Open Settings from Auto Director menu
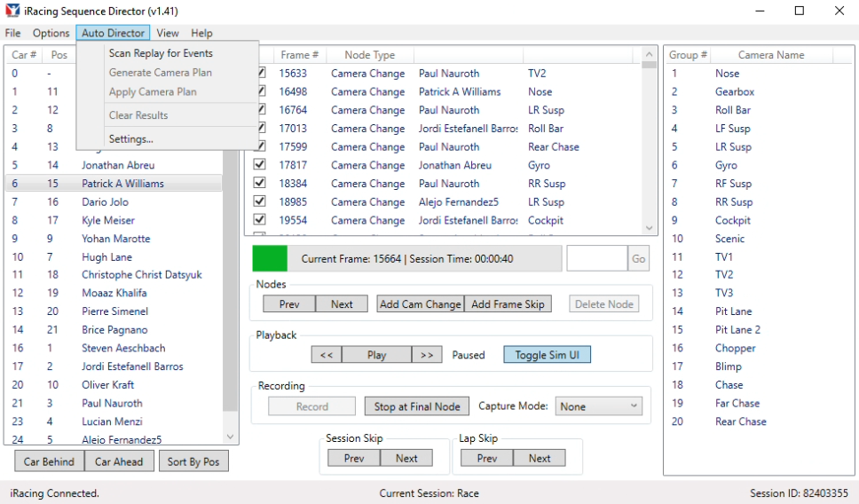The width and height of the screenshot is (859, 504). [130, 138]
